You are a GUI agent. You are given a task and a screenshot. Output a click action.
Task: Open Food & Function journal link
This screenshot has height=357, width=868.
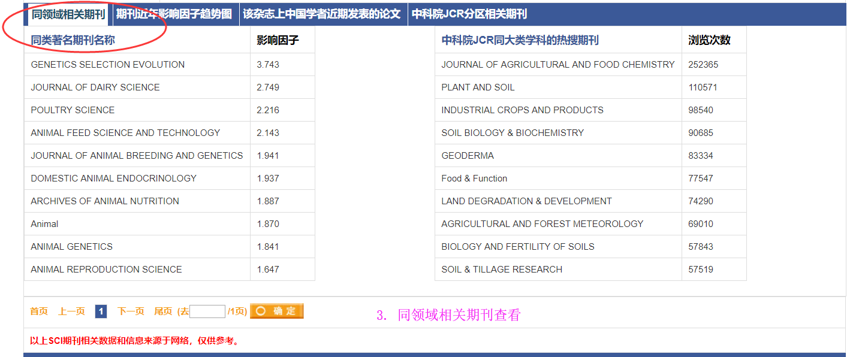(474, 179)
